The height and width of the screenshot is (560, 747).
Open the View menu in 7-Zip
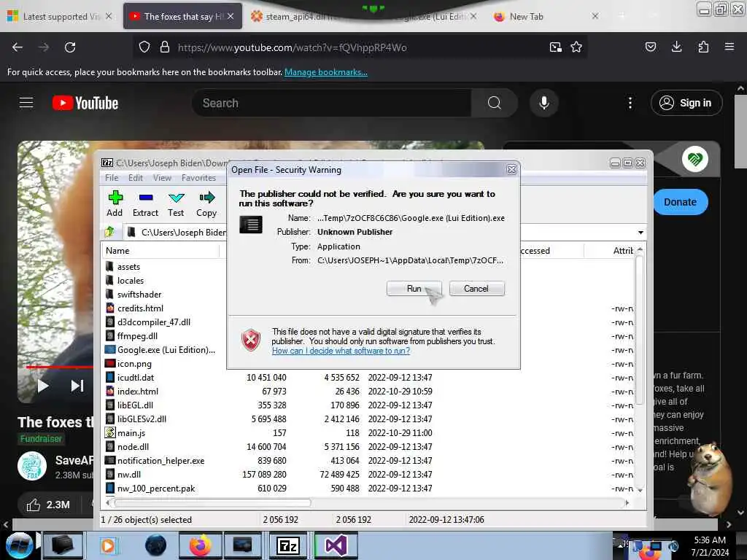[x=162, y=178]
